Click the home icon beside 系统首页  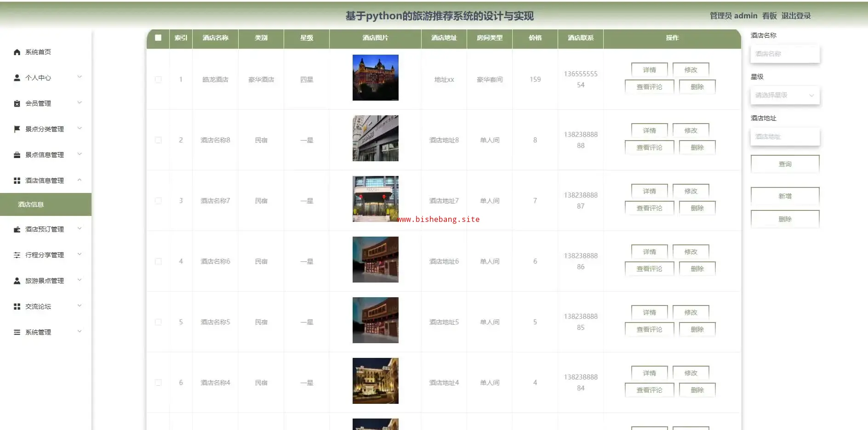[17, 52]
